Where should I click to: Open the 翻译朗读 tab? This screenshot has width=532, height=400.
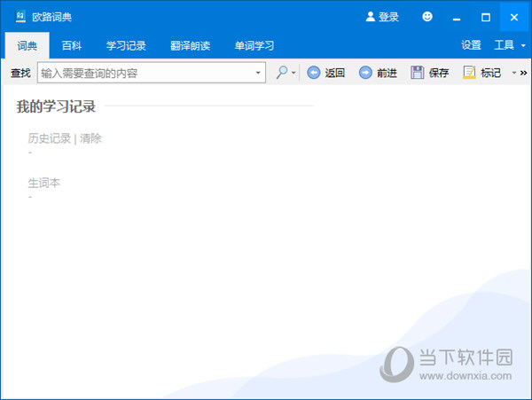click(x=191, y=45)
